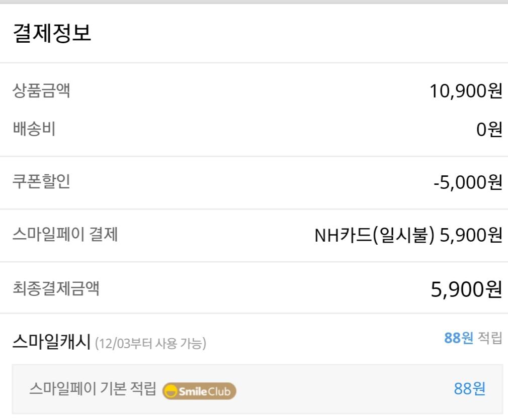The width and height of the screenshot is (508, 420).
Task: Click the smiley face in the SmileClub badge
Action: tap(172, 391)
